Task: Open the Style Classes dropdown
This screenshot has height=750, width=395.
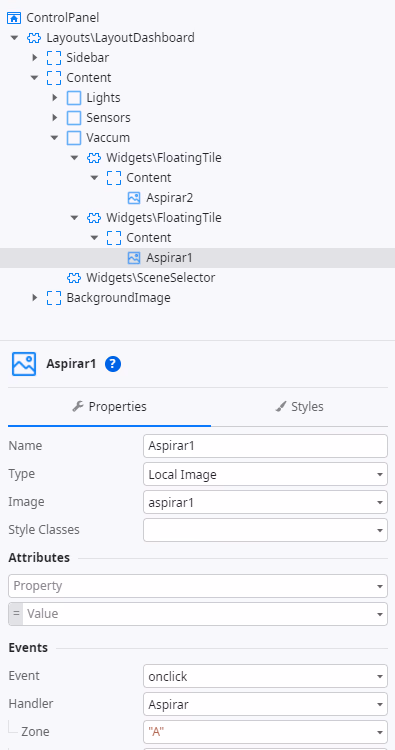Action: pos(265,530)
